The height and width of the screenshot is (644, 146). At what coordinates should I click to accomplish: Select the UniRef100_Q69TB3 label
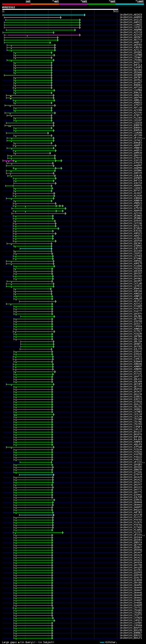click(131, 45)
